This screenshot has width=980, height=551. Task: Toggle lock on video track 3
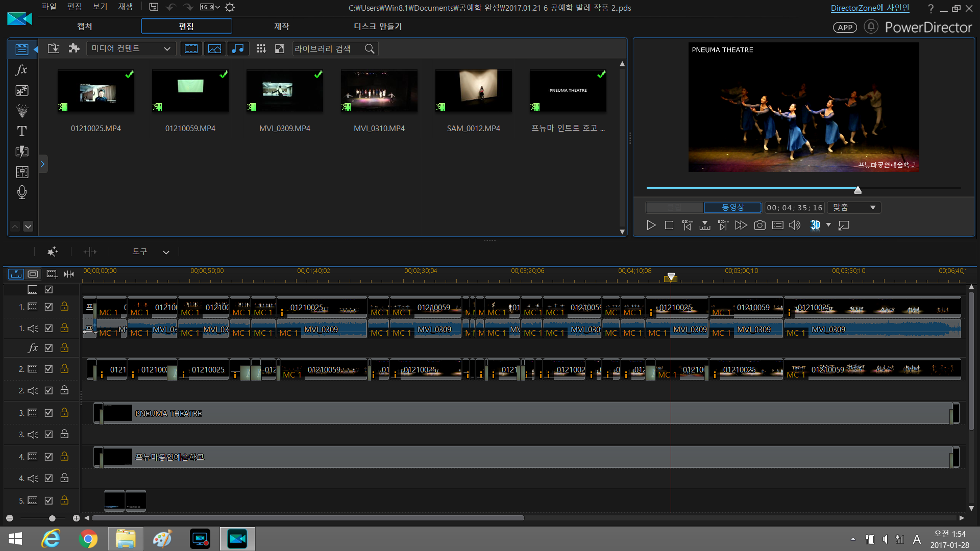tap(64, 412)
